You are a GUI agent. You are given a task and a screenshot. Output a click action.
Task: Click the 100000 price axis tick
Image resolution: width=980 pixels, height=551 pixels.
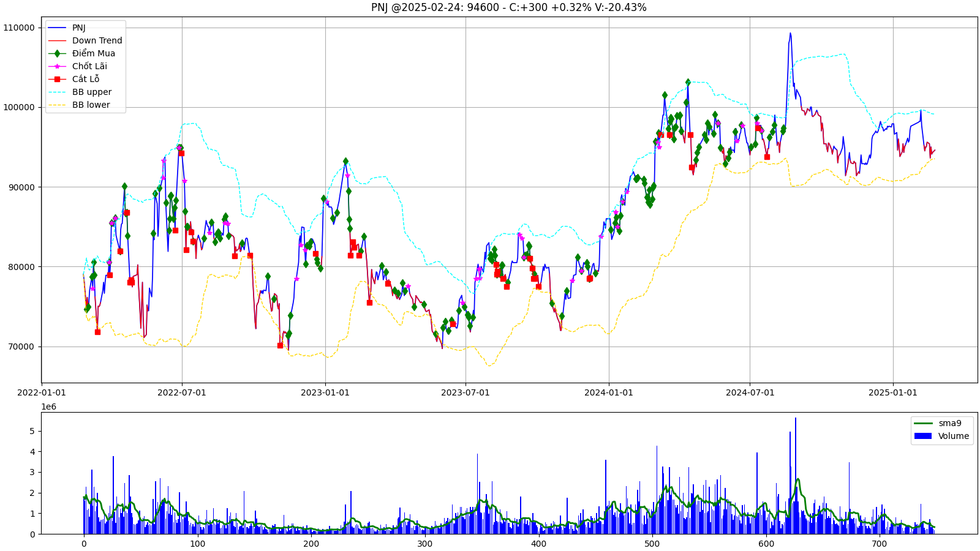point(19,107)
